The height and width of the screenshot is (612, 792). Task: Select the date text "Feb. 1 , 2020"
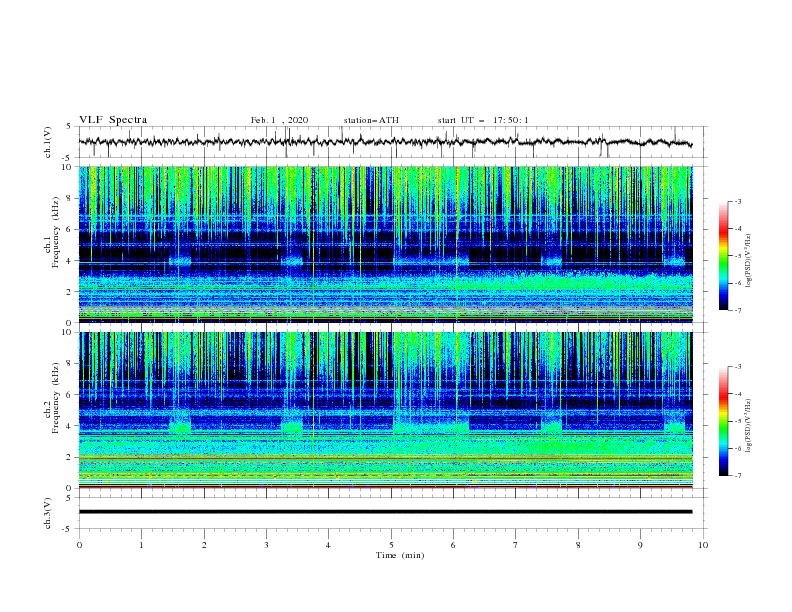click(279, 120)
